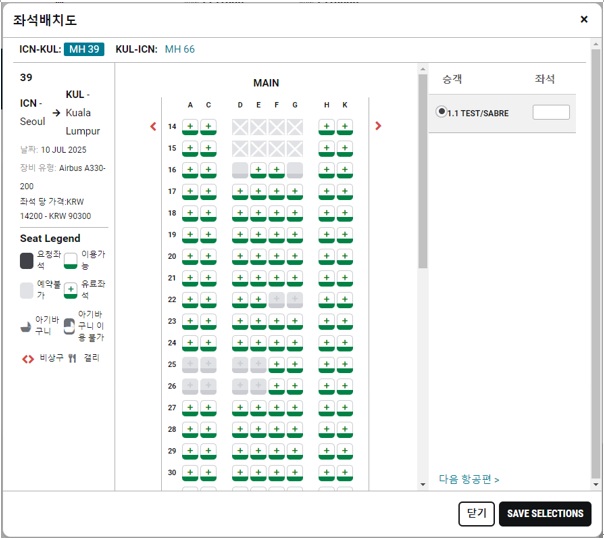
Task: Click the 갤리 galley legend icon
Action: [72, 358]
